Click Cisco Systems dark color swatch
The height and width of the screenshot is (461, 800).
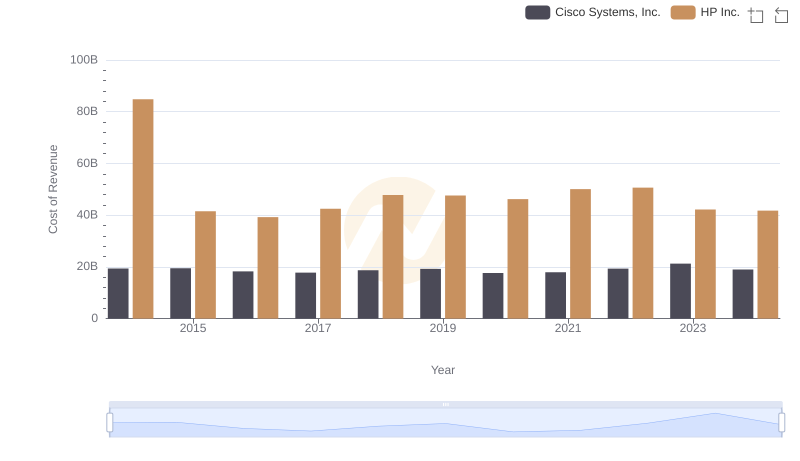pos(537,12)
